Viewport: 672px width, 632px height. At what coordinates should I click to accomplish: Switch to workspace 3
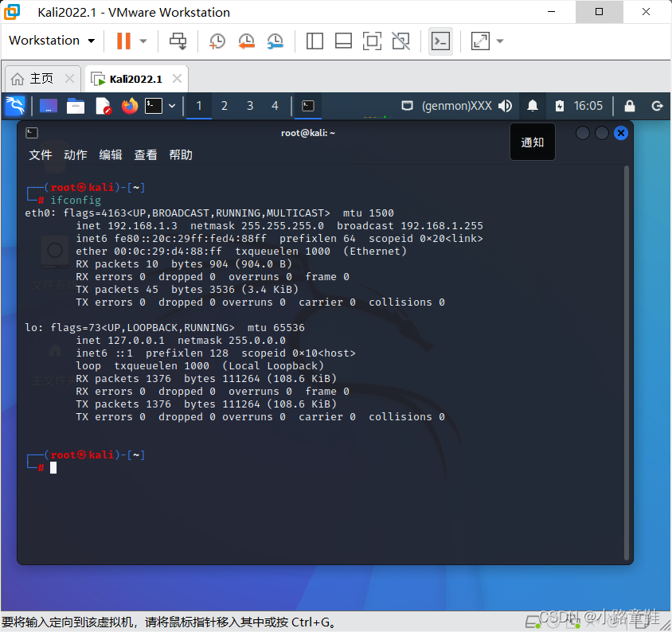click(x=250, y=106)
